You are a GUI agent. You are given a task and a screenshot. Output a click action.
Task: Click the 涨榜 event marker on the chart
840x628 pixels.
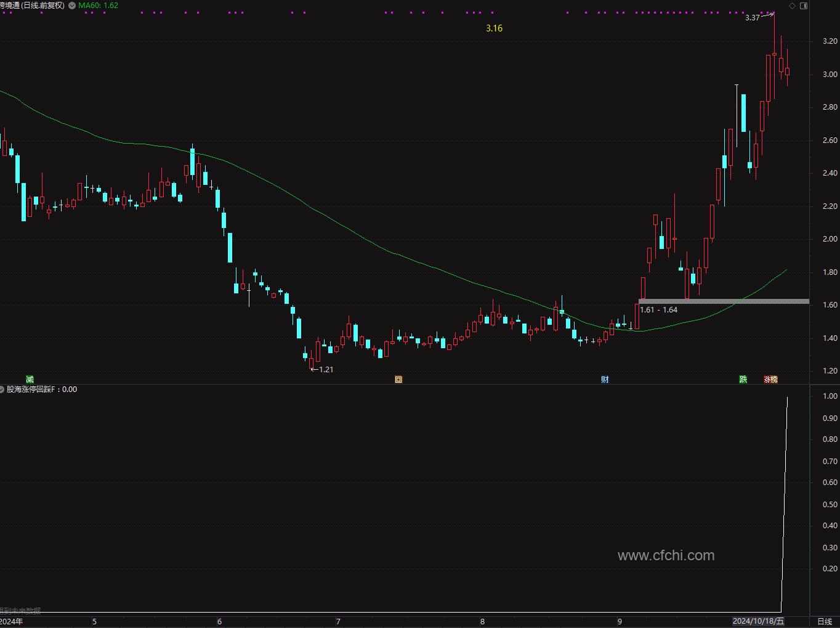(x=771, y=379)
